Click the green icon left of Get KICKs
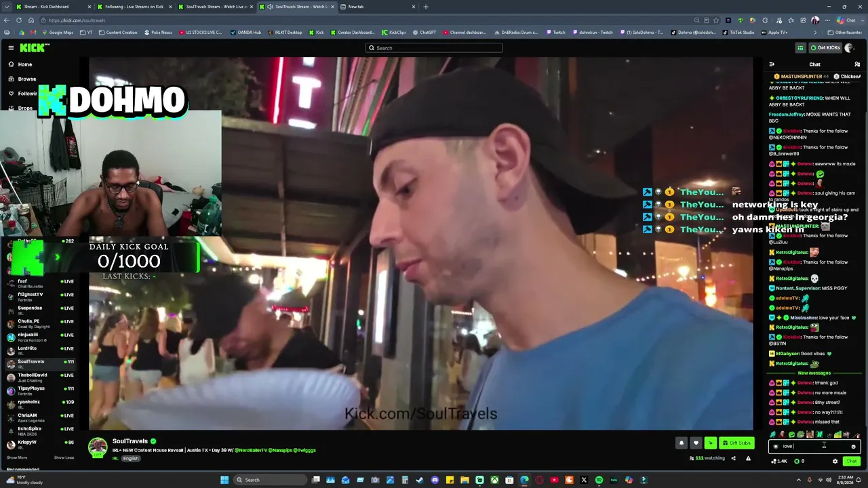The width and height of the screenshot is (868, 488). pos(800,47)
